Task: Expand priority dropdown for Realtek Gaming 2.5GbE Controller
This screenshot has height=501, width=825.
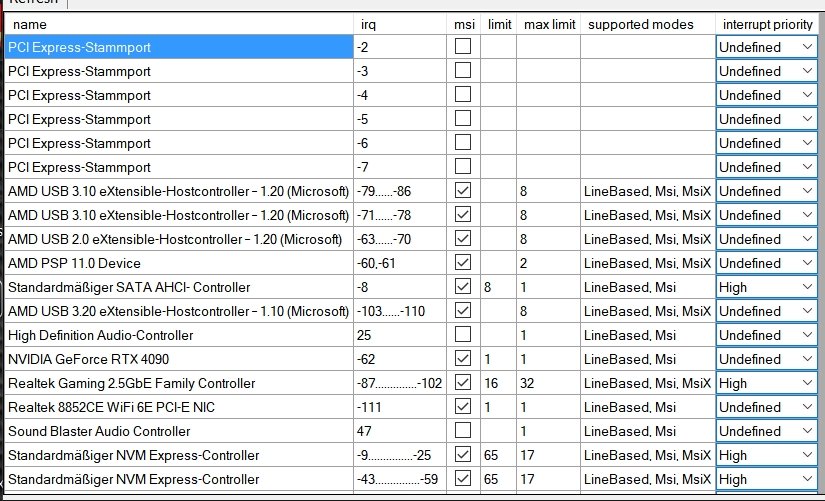Action: (x=767, y=383)
